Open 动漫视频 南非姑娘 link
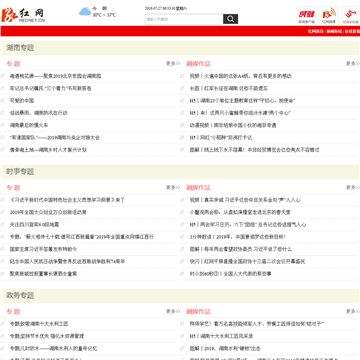This screenshot has height=360, width=360. pos(233,125)
